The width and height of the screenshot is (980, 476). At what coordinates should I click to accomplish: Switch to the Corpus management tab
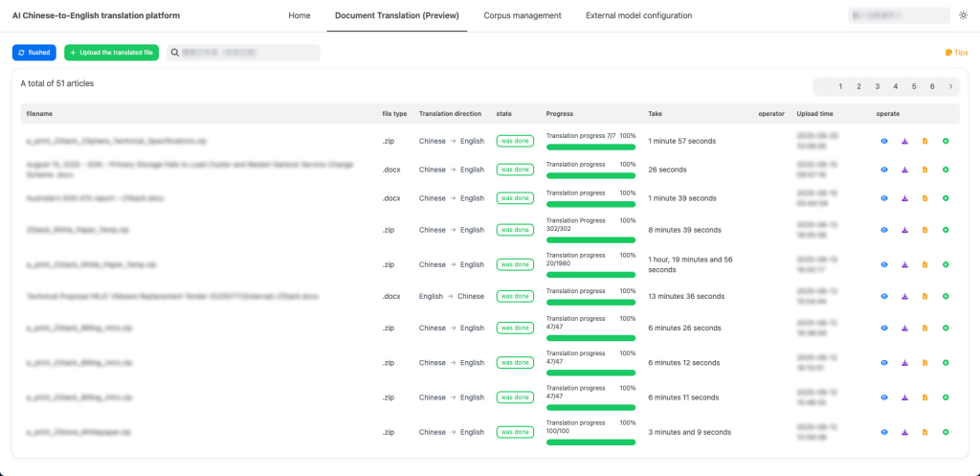coord(522,16)
